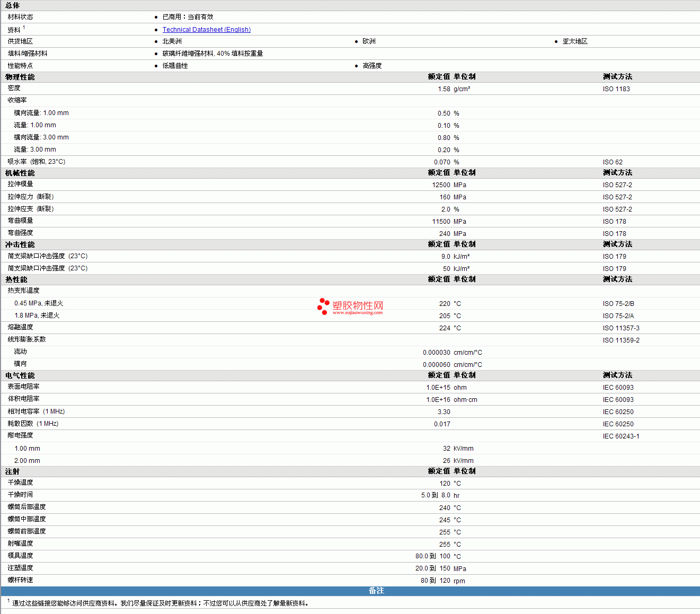Select the 高强度 feature item
700x614 pixels.
click(372, 66)
